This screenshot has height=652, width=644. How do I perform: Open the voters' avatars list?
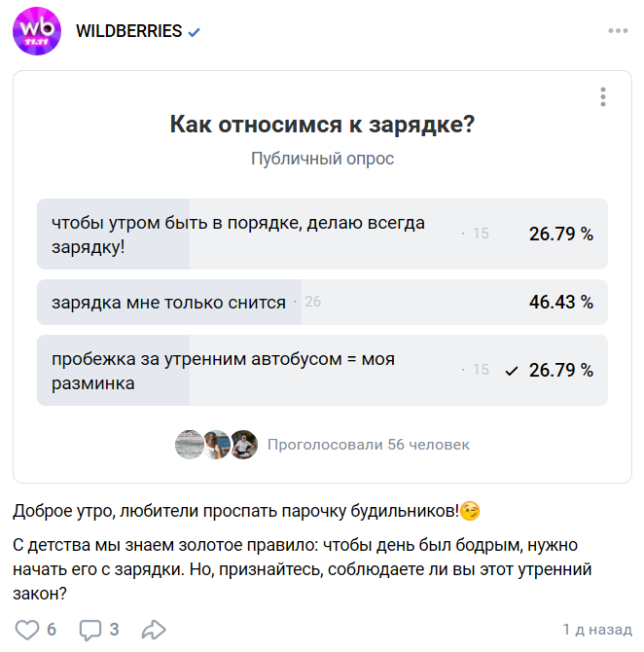click(x=216, y=445)
